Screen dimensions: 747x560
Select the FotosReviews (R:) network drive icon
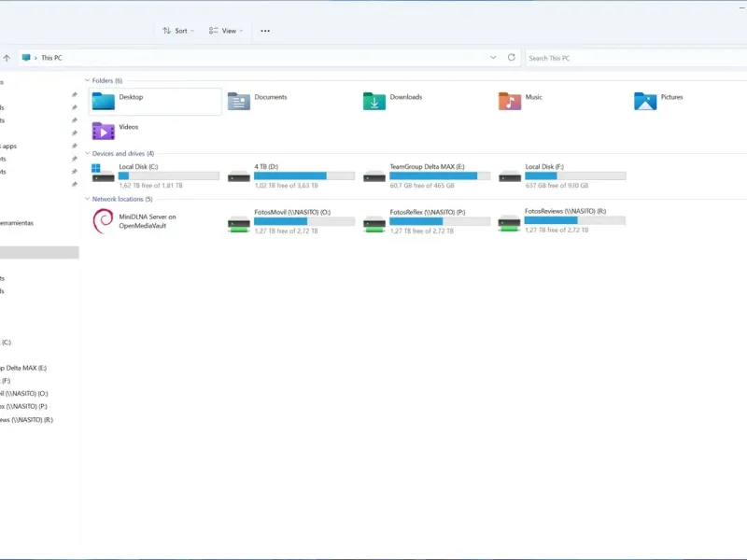tap(509, 222)
